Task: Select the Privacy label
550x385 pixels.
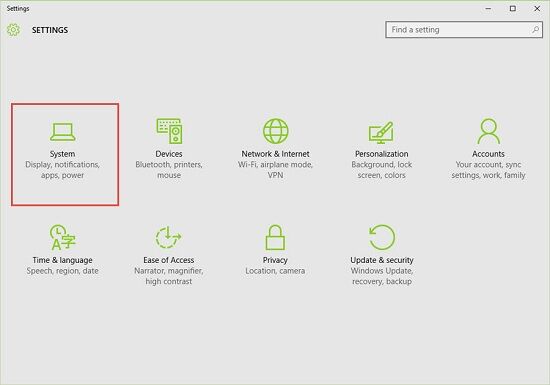Action: point(275,260)
